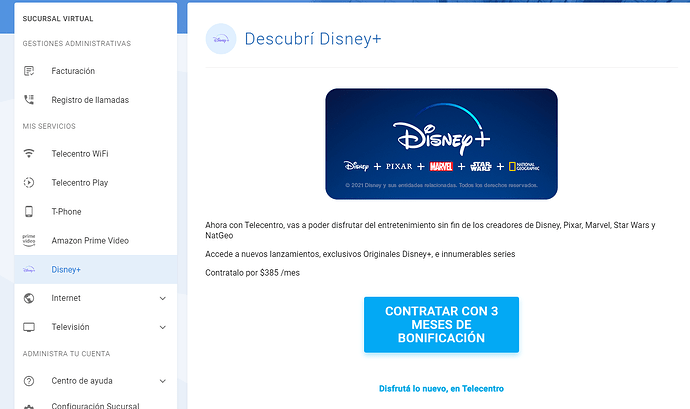Viewport: 690px width, 409px height.
Task: Open Telecentro Play in sidebar
Action: click(x=95, y=183)
